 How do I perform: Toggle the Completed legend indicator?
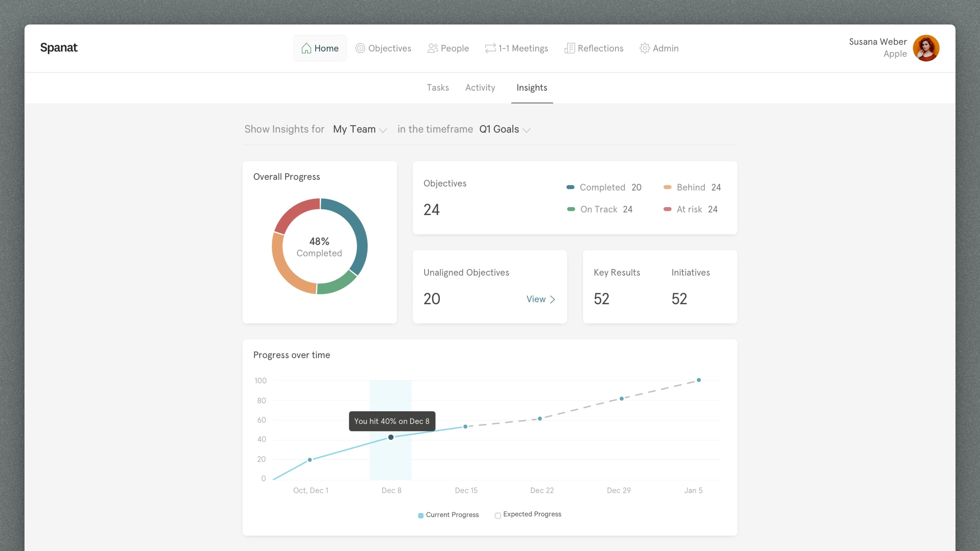click(570, 187)
